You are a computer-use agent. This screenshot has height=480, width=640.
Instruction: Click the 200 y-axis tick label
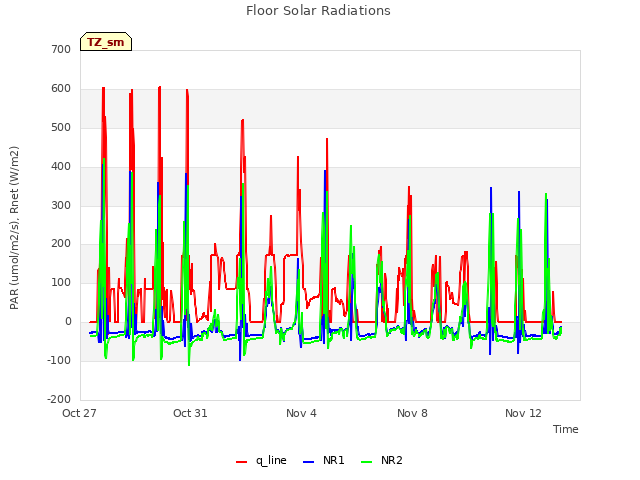(61, 244)
